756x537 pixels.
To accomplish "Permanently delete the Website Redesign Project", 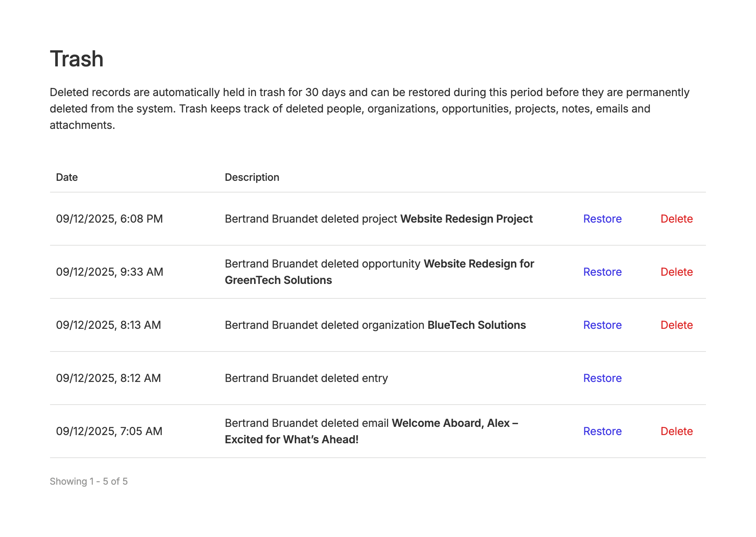I will pos(676,219).
